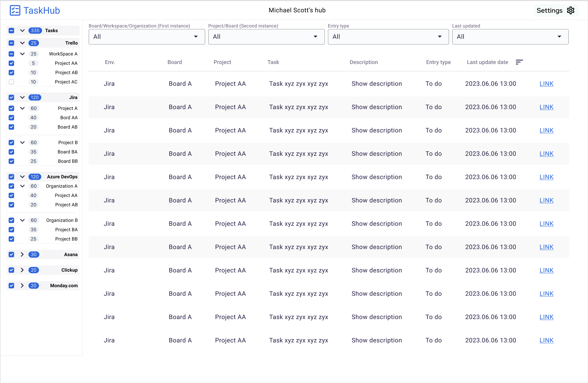Expand the Clickup section chevron
Image resolution: width=588 pixels, height=383 pixels.
click(22, 270)
